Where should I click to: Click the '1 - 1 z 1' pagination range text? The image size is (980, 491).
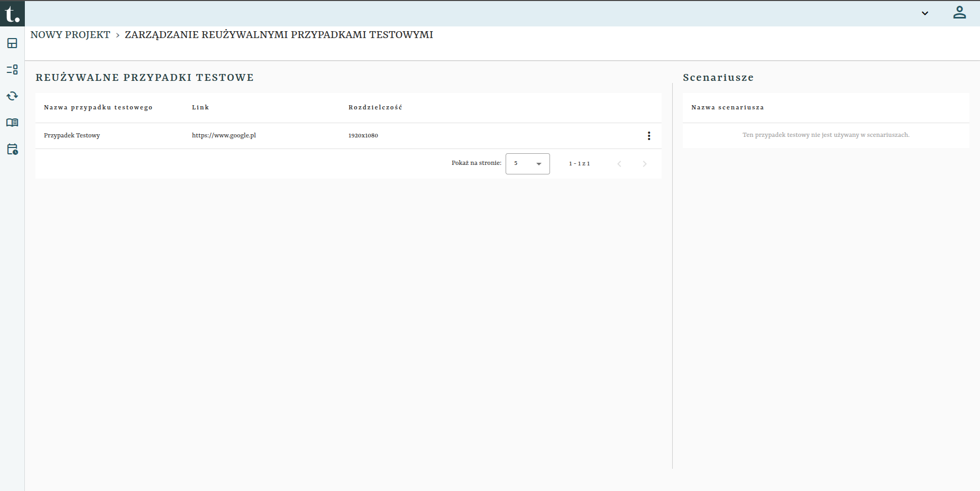click(x=580, y=164)
